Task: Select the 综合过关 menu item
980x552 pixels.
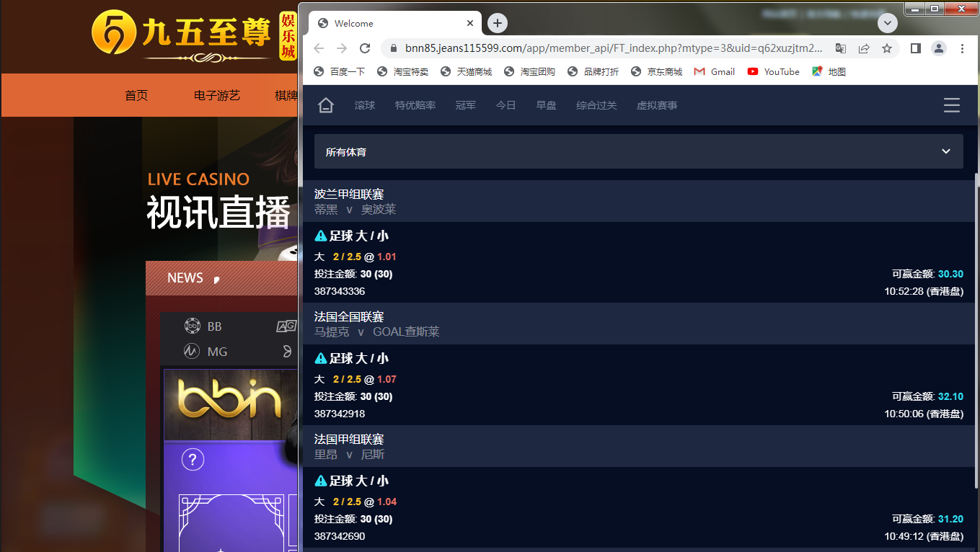Action: point(597,105)
